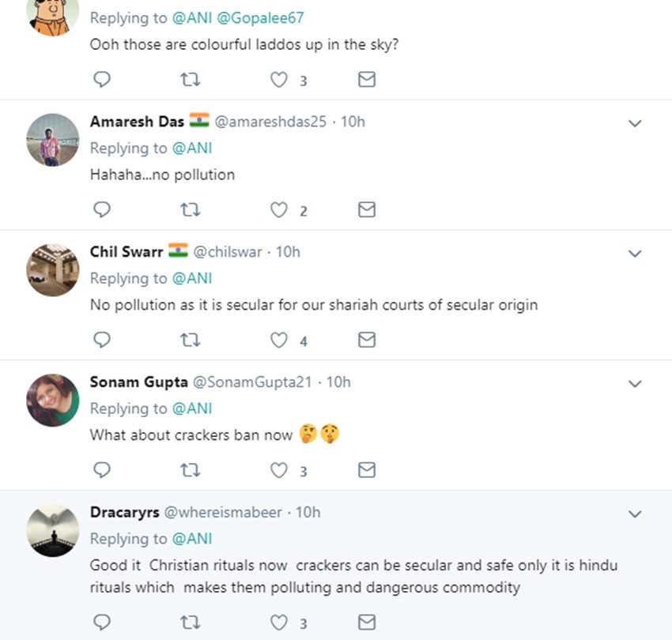Screen dimensions: 672x640
Task: Reply to Amaresh Das's tweet
Action: 102,209
